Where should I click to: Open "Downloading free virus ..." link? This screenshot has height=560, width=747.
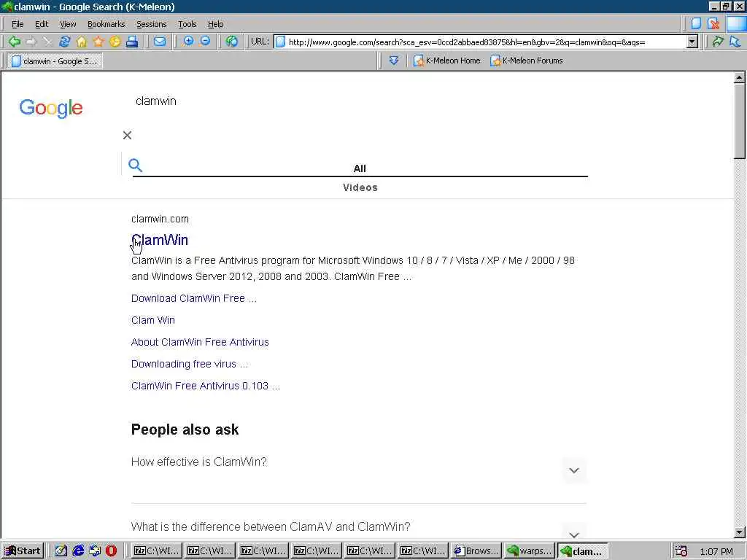click(190, 364)
